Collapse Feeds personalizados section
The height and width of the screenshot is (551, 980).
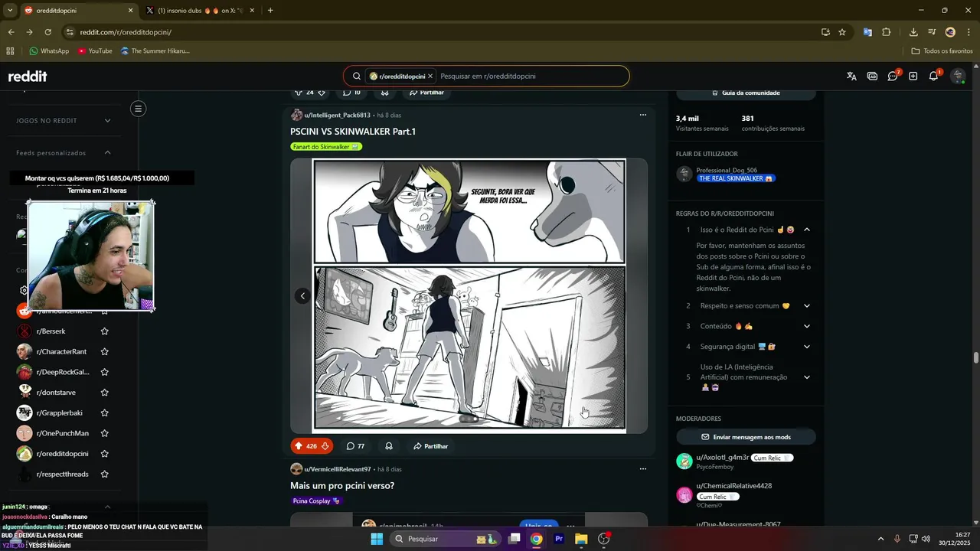tap(107, 153)
